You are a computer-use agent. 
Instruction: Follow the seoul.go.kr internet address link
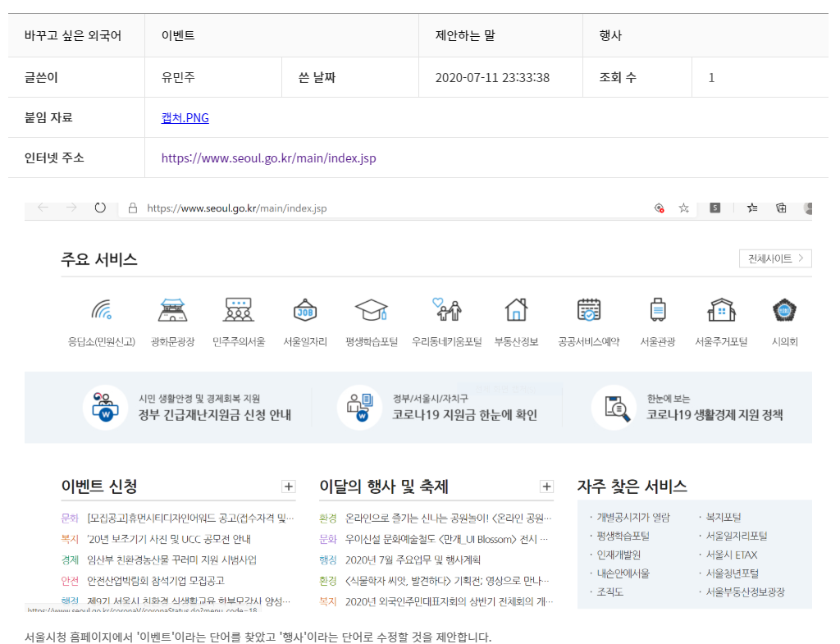pyautogui.click(x=268, y=158)
